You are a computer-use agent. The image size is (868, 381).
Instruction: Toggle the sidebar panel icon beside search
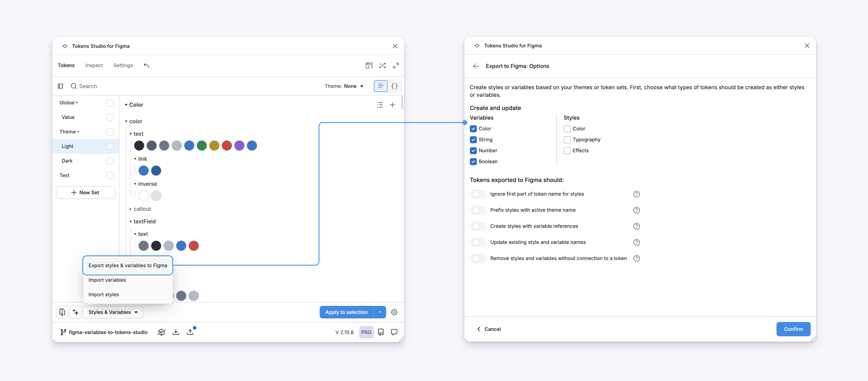(x=60, y=86)
